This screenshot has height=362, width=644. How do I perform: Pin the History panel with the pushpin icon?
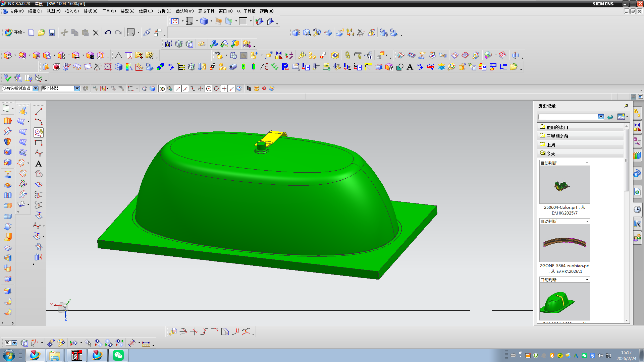click(626, 106)
